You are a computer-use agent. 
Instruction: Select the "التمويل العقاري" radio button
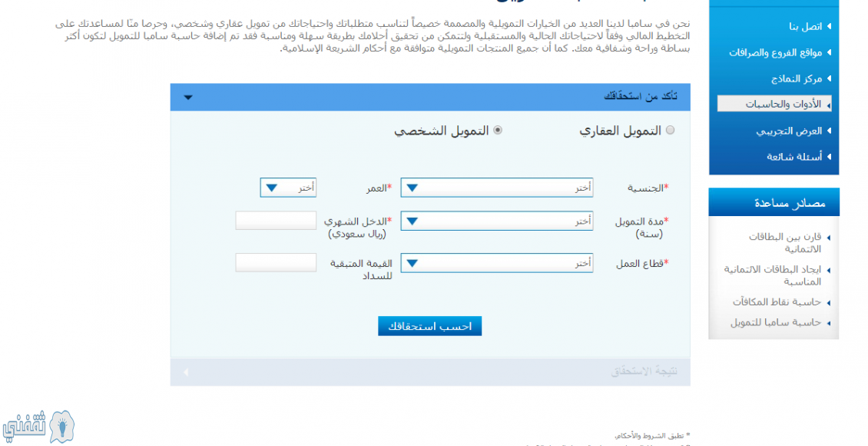[671, 130]
